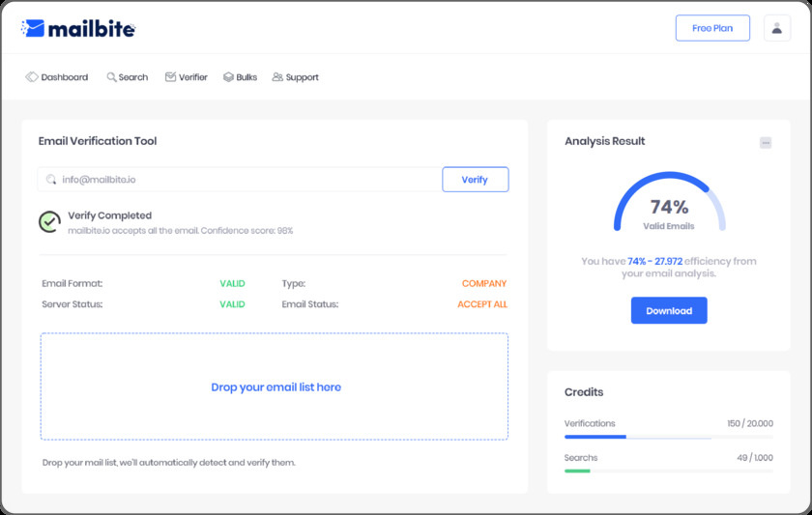Click the Searchs label in Credits
Image resolution: width=812 pixels, height=515 pixels.
click(581, 458)
